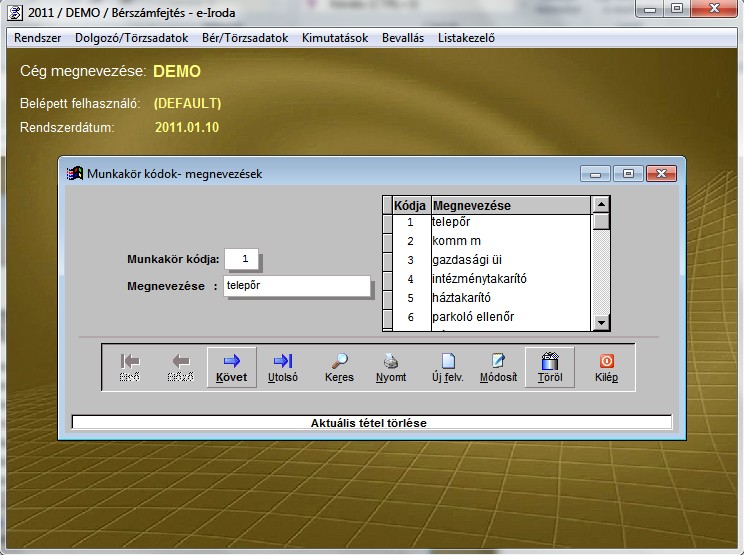Click the Megnevezése text field

click(296, 286)
